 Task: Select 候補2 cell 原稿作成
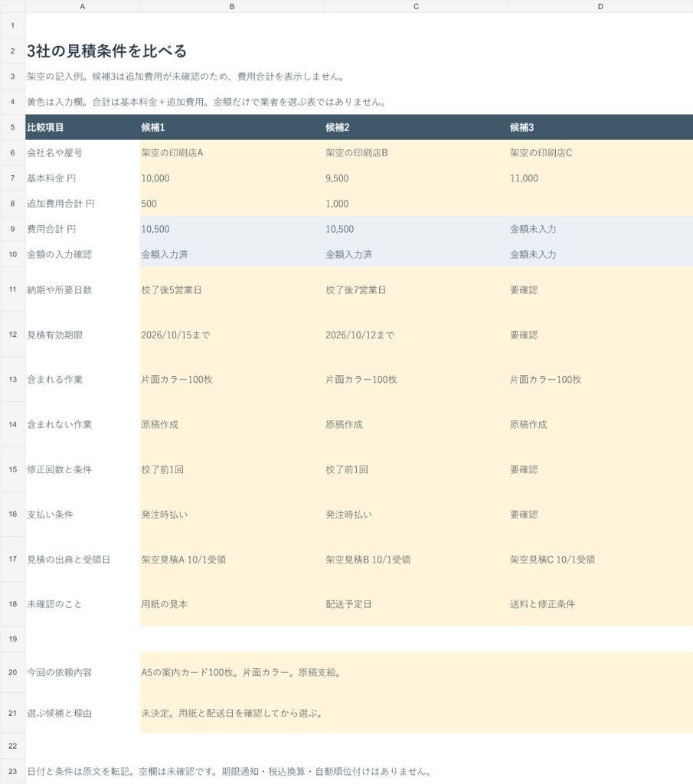coord(417,424)
